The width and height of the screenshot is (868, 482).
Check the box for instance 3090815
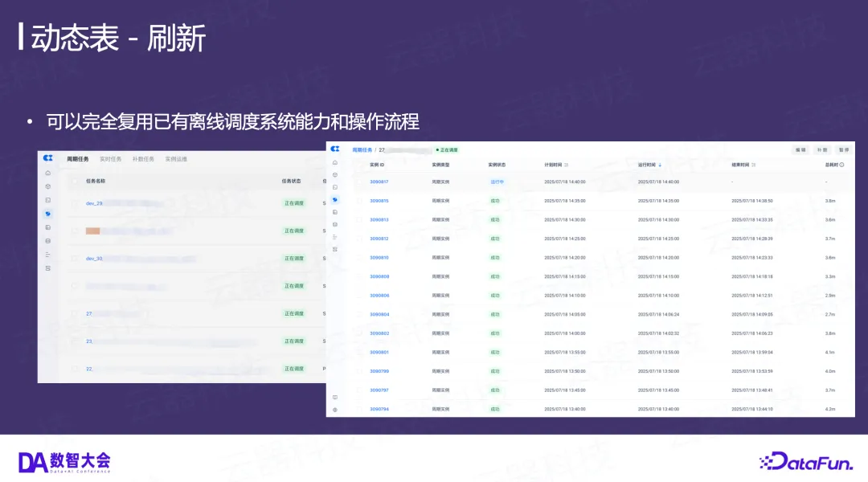pos(358,201)
